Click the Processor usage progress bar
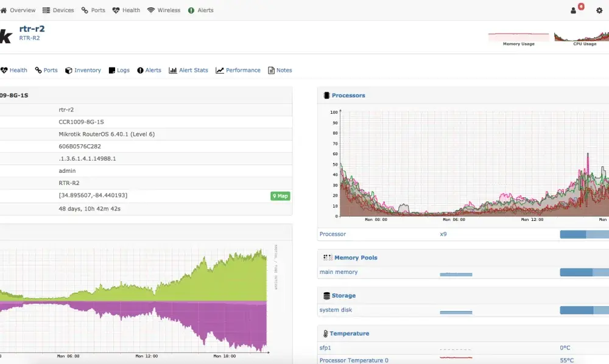Viewport: 609px width, 364px height. tap(585, 234)
